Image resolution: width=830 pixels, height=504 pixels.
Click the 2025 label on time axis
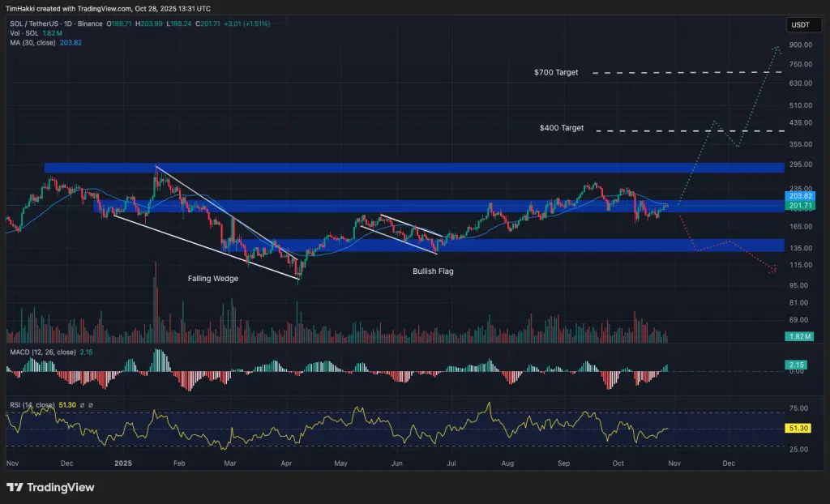pos(123,463)
